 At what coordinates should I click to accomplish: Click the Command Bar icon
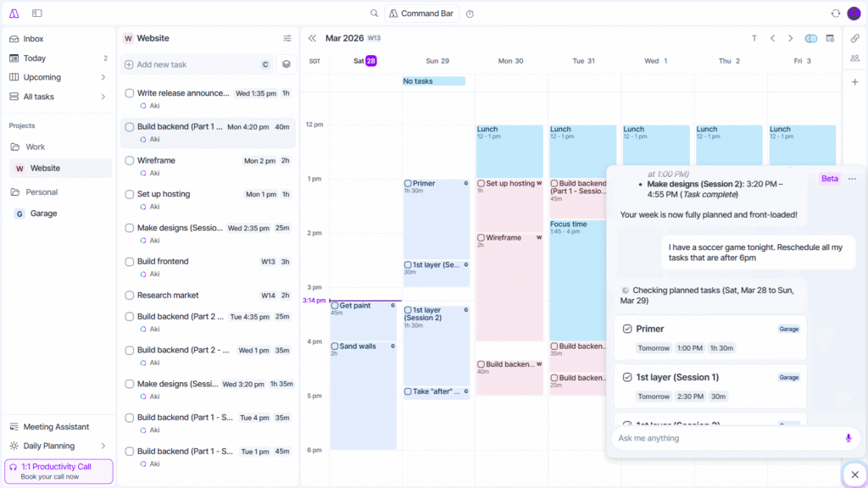tap(421, 13)
